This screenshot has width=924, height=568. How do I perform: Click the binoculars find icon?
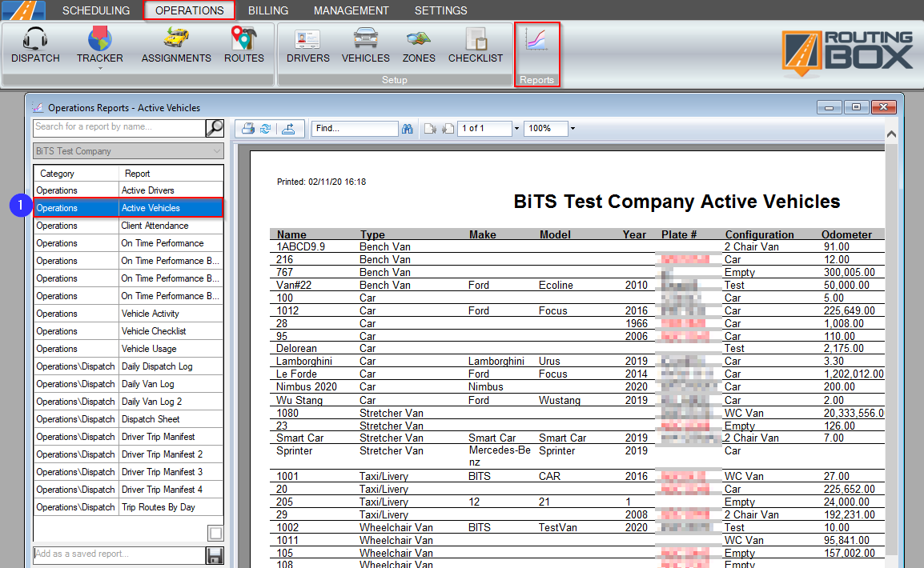pyautogui.click(x=408, y=128)
